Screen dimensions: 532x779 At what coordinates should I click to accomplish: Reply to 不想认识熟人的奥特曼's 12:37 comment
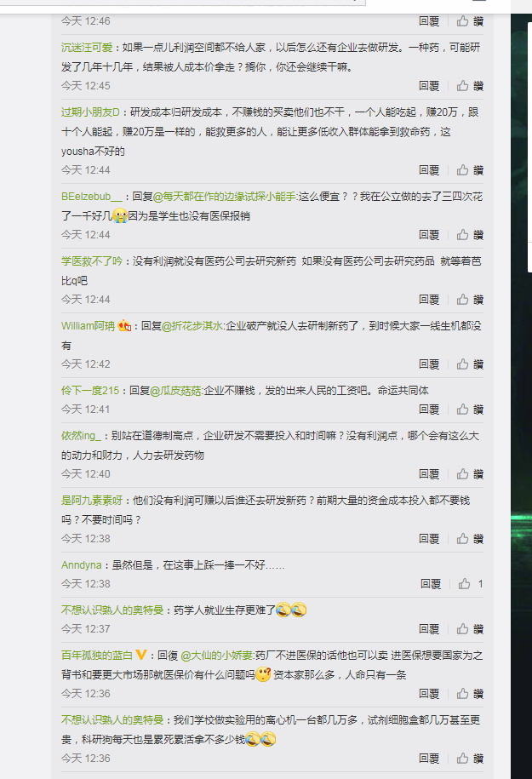pos(429,629)
